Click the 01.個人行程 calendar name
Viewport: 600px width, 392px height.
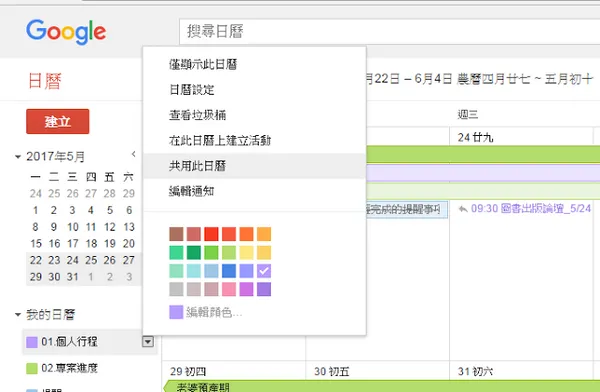coord(69,341)
